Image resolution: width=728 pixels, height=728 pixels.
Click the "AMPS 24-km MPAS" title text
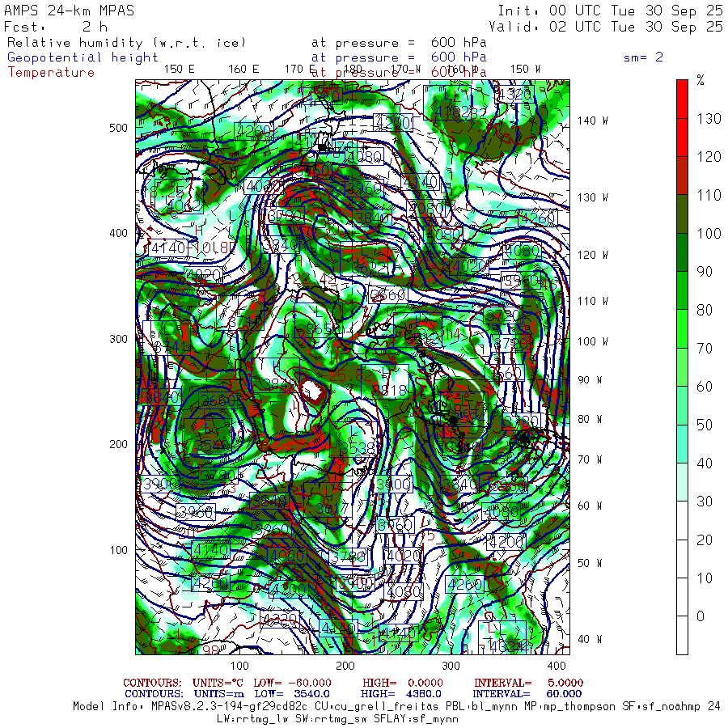70,11
